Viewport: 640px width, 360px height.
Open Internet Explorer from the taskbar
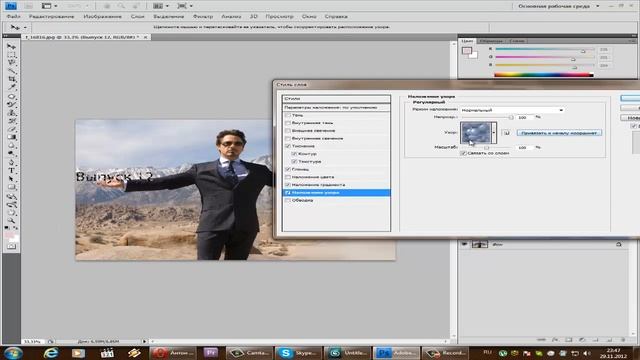point(51,353)
